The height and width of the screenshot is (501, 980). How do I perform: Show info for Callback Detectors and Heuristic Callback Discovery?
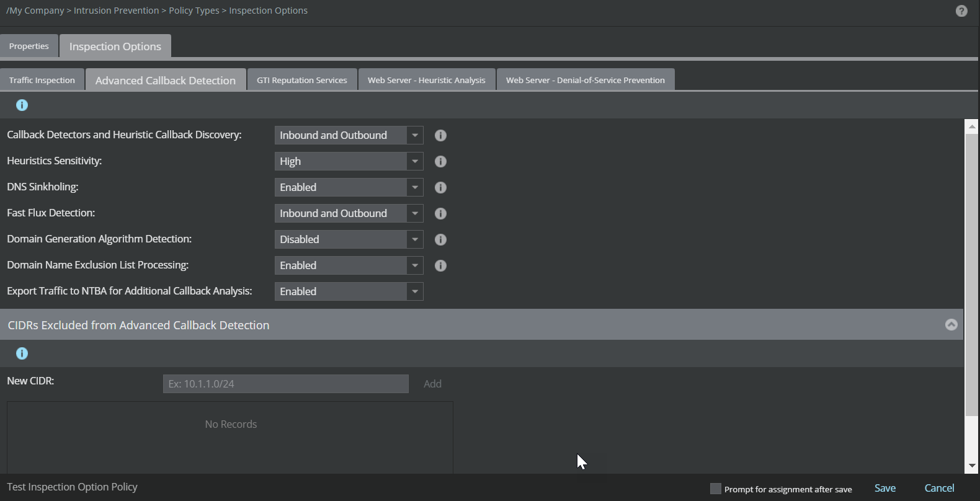pyautogui.click(x=440, y=135)
